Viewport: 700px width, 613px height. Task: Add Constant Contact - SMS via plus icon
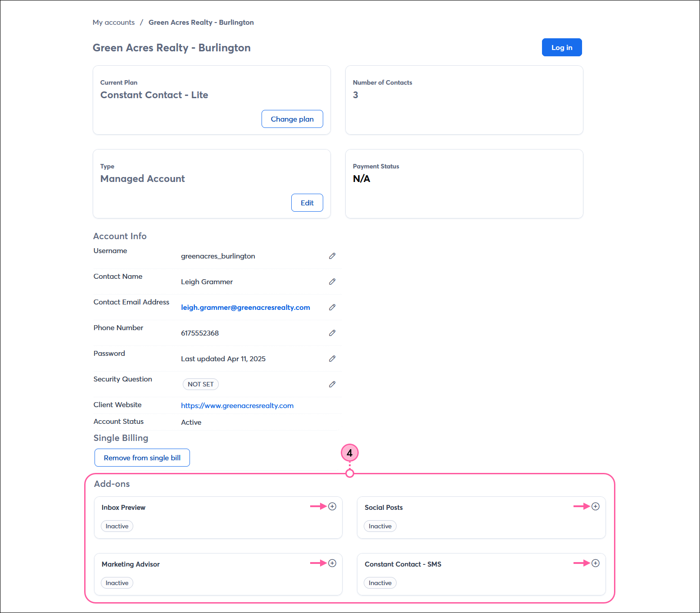click(x=595, y=563)
